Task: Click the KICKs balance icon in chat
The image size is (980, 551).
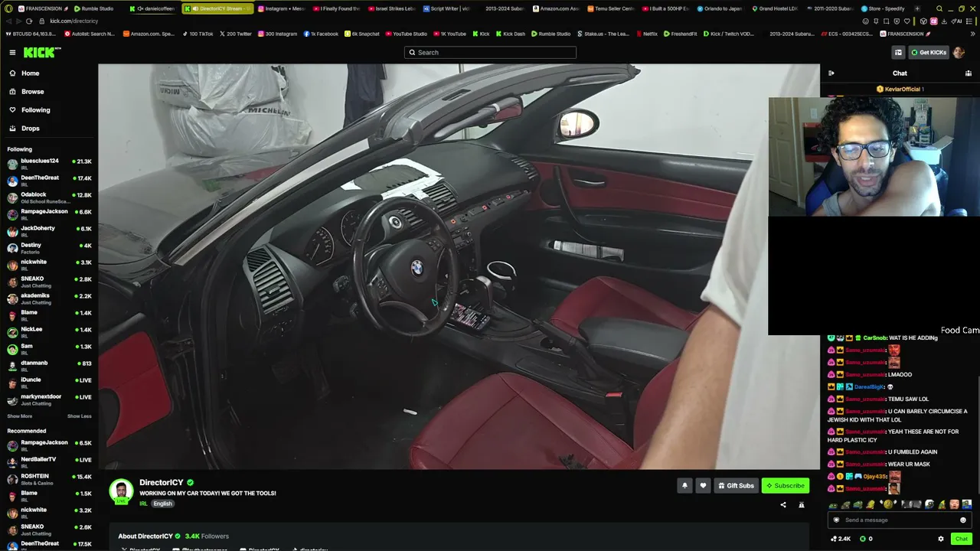Action: [x=863, y=539]
